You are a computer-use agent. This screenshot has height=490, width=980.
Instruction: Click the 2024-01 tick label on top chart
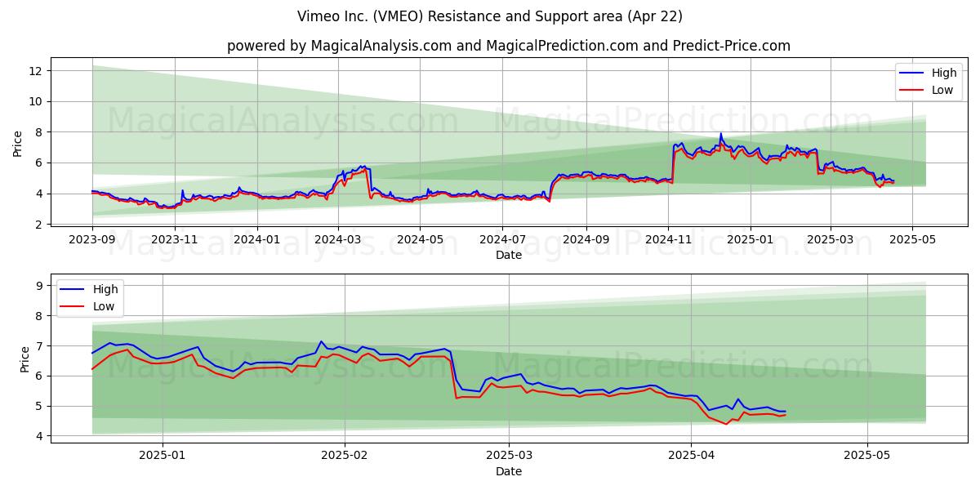pos(257,239)
